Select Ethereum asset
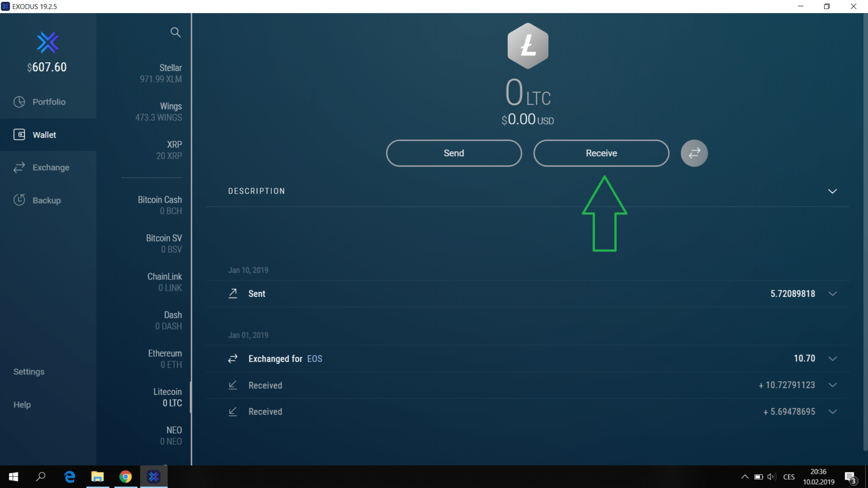The height and width of the screenshot is (488, 868). tap(164, 359)
